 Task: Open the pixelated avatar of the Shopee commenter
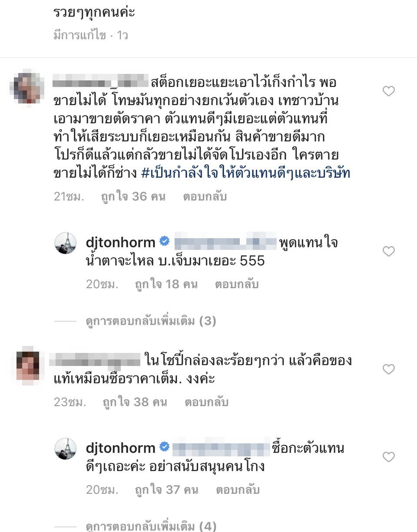[x=28, y=365]
